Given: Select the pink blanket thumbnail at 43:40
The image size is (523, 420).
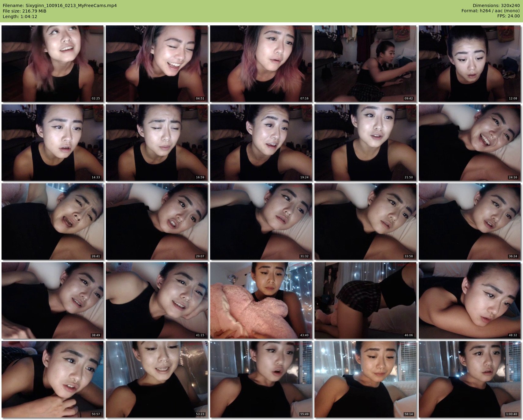Looking at the screenshot, I should coord(261,300).
